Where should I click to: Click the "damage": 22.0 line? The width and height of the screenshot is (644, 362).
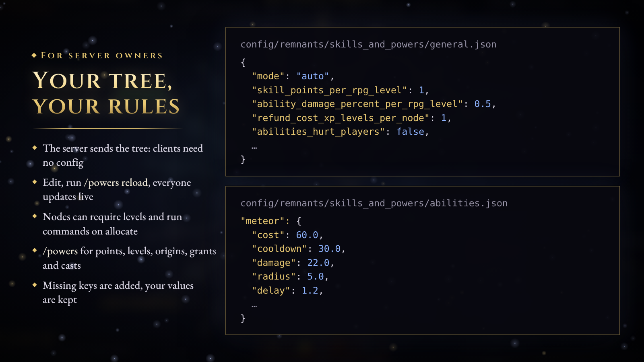point(293,263)
